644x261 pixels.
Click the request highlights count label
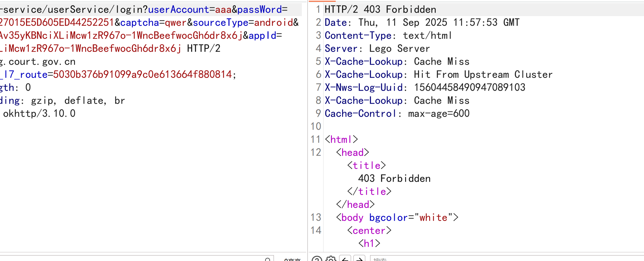292,259
